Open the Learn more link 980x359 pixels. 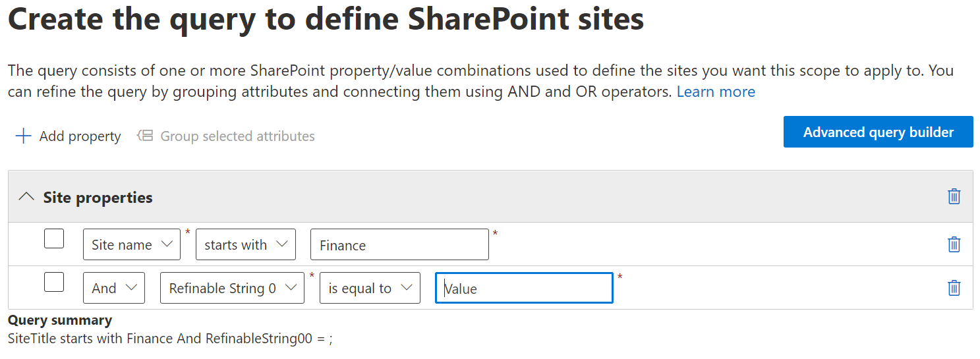click(x=716, y=92)
